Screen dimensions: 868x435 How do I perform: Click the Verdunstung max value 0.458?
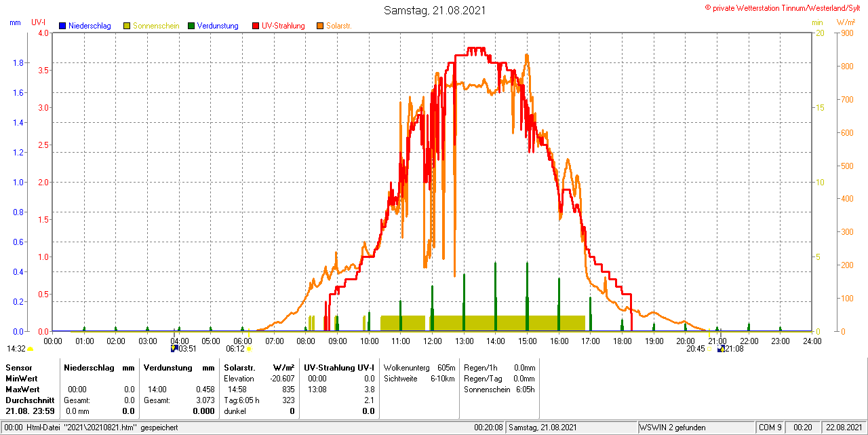coord(205,390)
